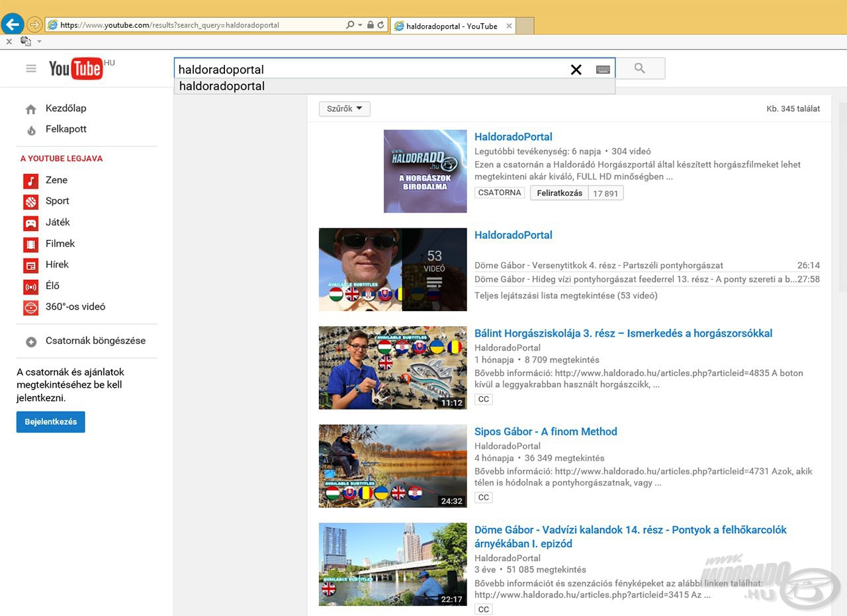Image resolution: width=847 pixels, height=616 pixels.
Task: Close the haldoradoportal - YouTube tab
Action: 509,26
